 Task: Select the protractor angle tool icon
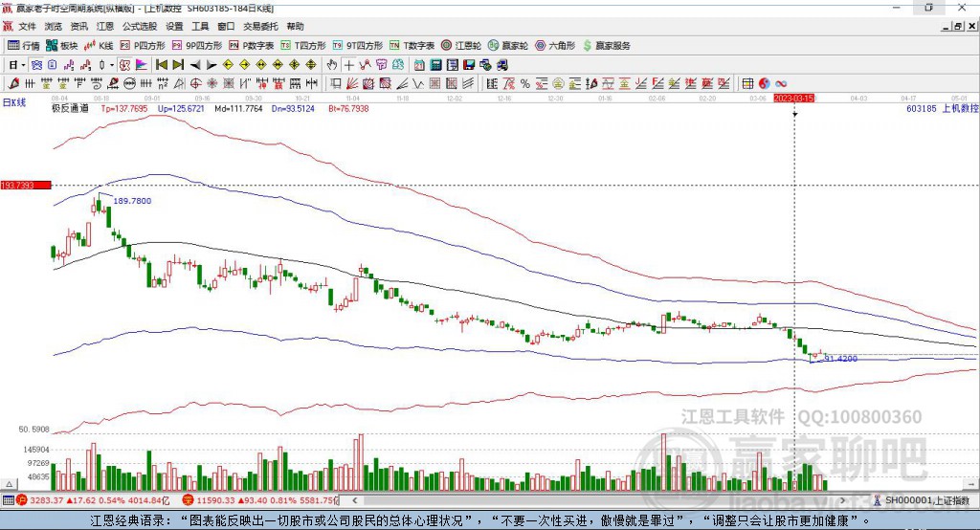click(179, 83)
